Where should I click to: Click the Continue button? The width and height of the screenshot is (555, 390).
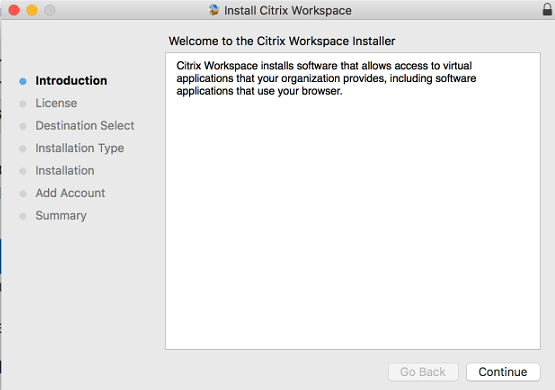503,372
